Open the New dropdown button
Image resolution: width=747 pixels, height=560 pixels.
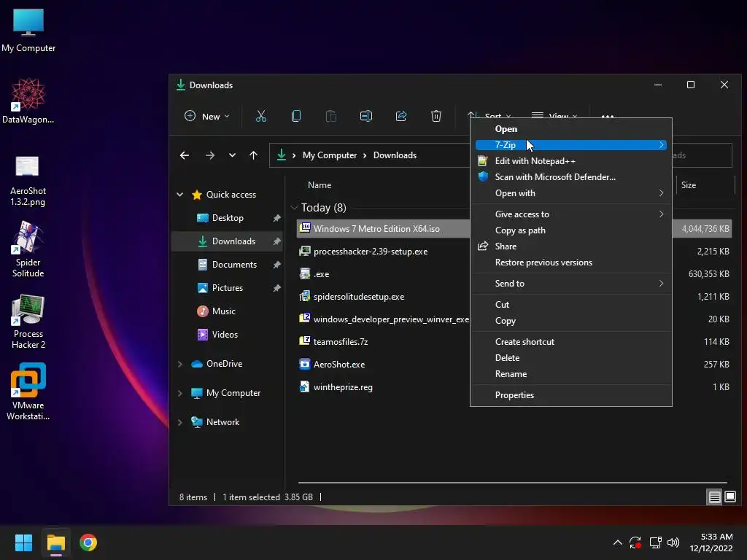tap(206, 116)
